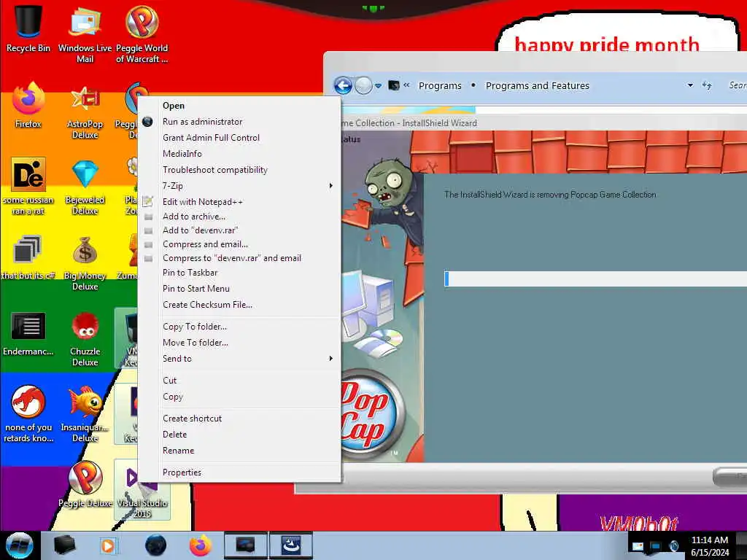Open the 'some russian ran a rat' icon
Screen dimensions: 747x560
[28, 187]
